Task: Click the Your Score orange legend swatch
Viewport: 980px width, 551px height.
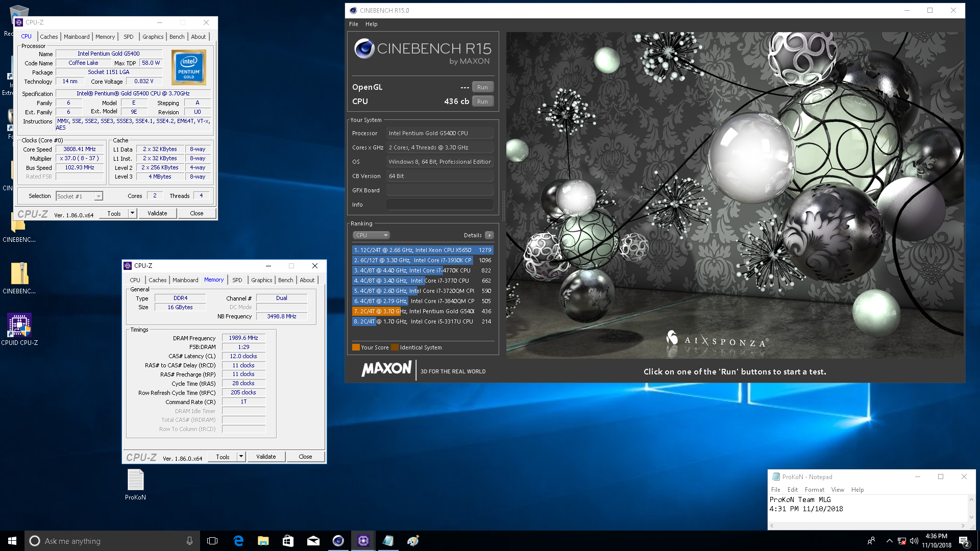Action: point(356,347)
